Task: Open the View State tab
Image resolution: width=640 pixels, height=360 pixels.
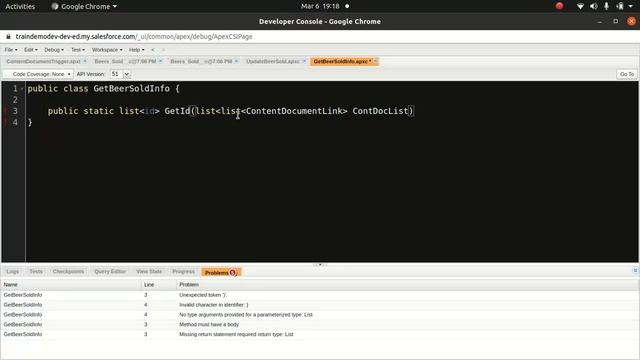Action: point(149,271)
